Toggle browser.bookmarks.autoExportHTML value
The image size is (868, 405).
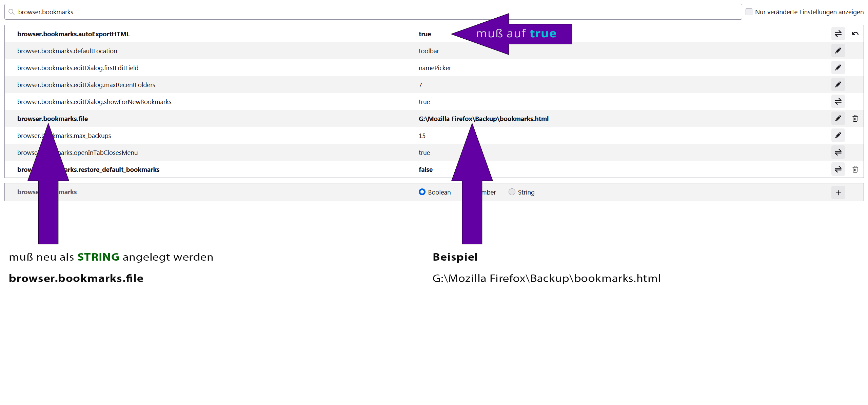838,34
